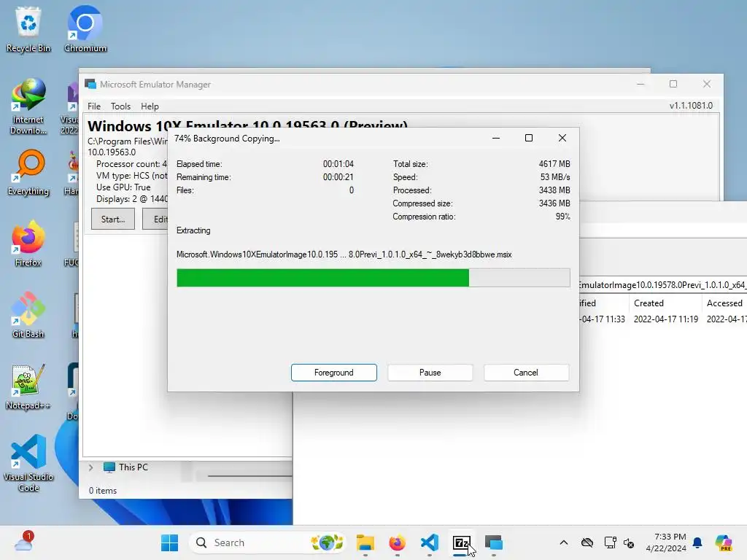Viewport: 747px width, 560px height.
Task: Open the Tools menu in Emulator Manager
Action: pyautogui.click(x=120, y=106)
